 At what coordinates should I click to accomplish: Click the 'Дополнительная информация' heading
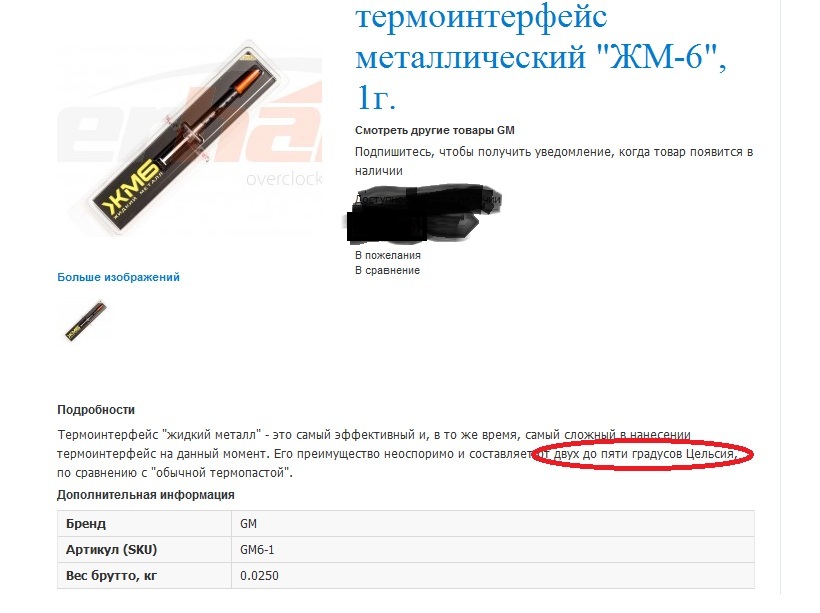[145, 495]
